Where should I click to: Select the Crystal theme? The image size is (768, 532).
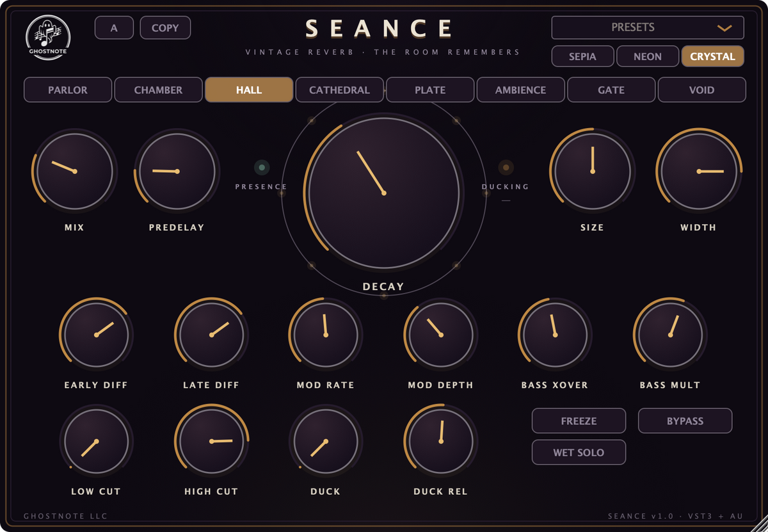point(712,56)
